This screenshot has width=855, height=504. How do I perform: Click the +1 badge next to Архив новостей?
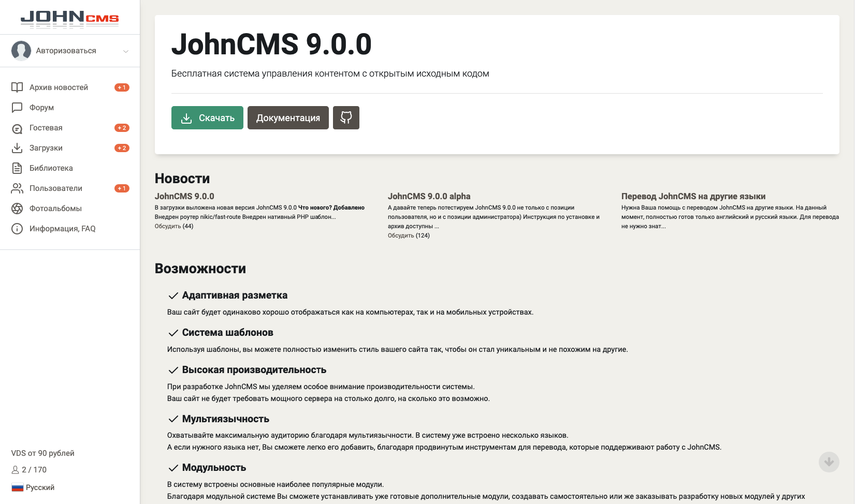pos(122,87)
